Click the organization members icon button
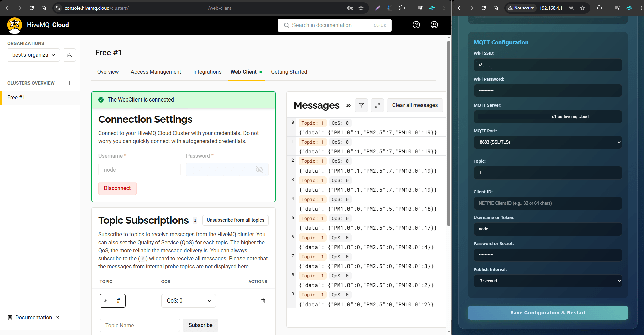Viewport: 644px width, 335px height. coord(69,55)
